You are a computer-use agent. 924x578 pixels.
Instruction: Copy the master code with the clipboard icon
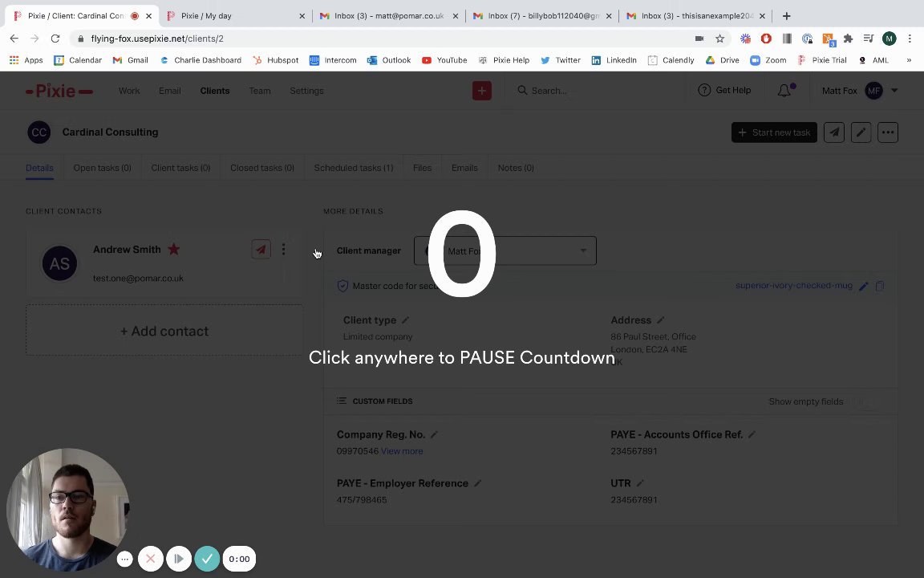pyautogui.click(x=880, y=286)
